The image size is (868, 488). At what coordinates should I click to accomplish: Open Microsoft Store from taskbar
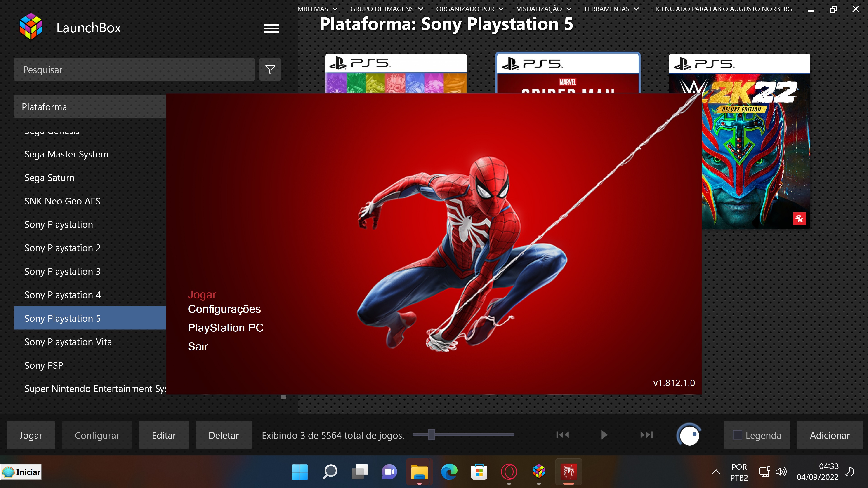[x=479, y=472]
